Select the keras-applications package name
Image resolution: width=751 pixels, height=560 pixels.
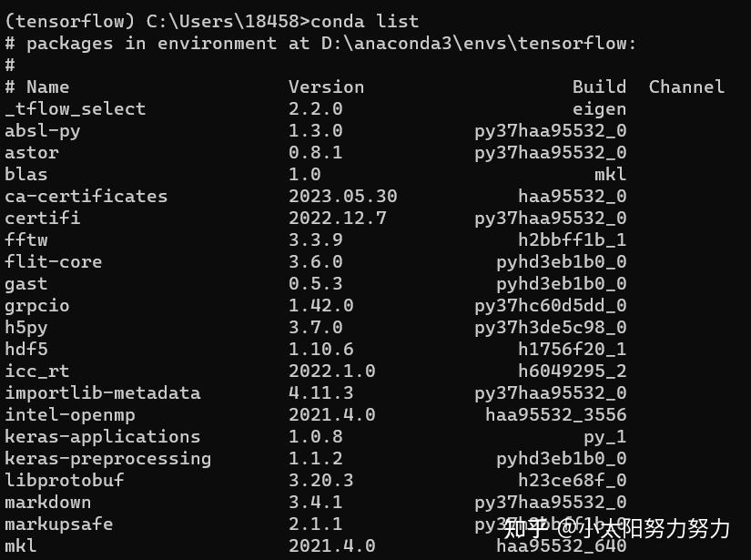point(103,437)
